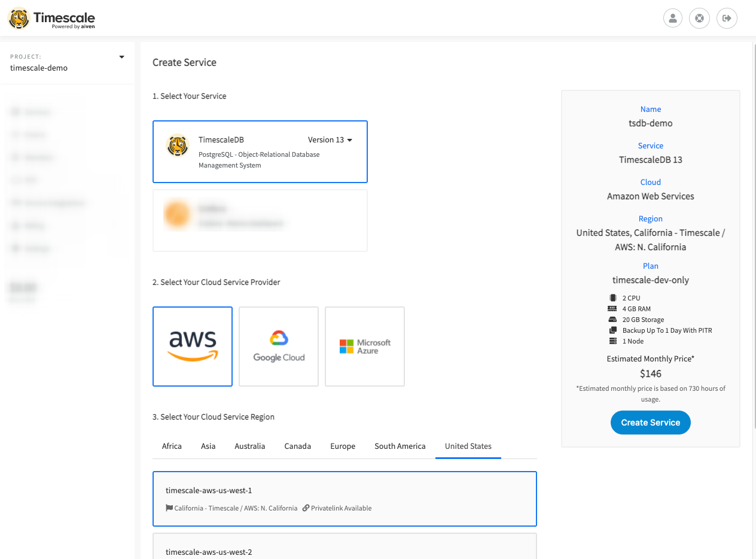This screenshot has height=559, width=756.
Task: Click the Timescale tiger logo
Action: (19, 18)
